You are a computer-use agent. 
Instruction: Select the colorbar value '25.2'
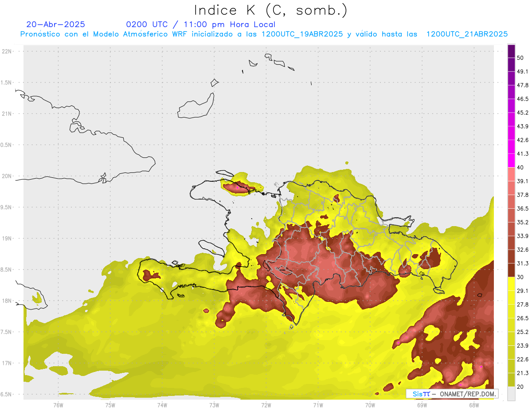click(x=523, y=332)
